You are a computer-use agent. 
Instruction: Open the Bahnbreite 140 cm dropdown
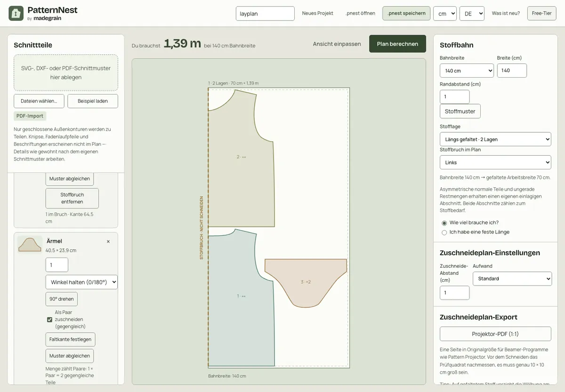point(467,71)
